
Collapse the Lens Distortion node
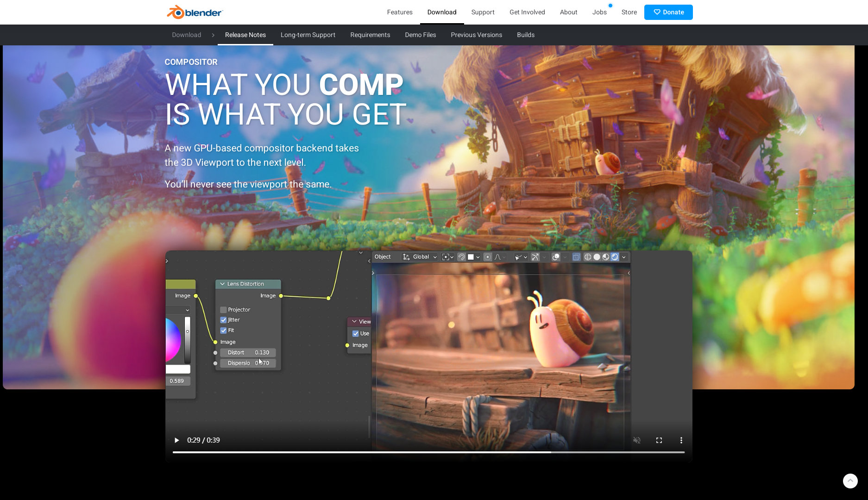tap(222, 284)
